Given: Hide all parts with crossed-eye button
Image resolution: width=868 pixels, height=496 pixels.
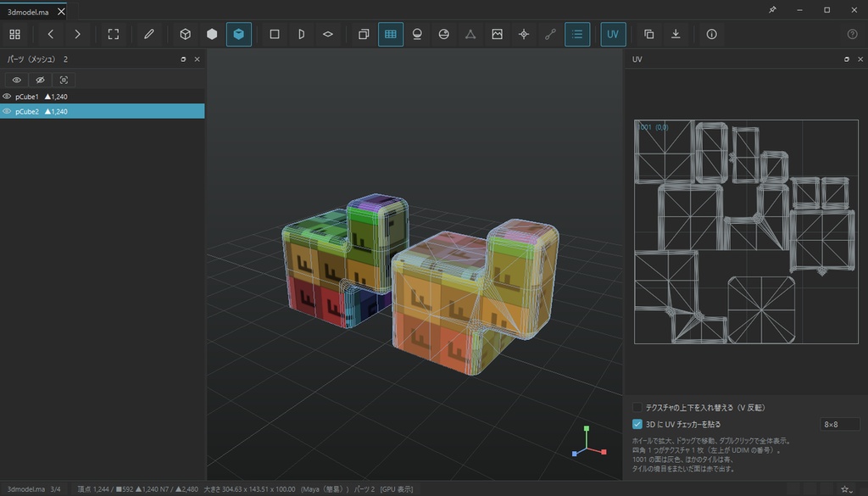Looking at the screenshot, I should coord(40,80).
